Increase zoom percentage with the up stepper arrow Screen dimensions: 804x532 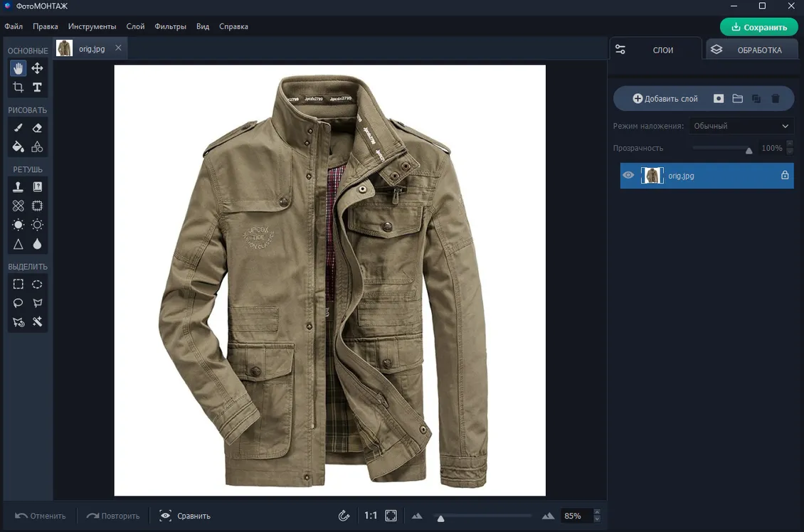point(597,512)
